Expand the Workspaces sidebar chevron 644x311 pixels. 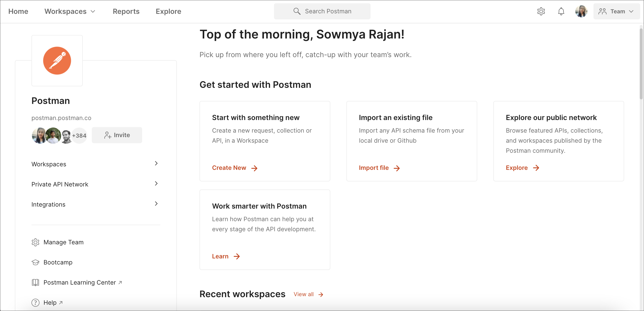[x=156, y=163]
